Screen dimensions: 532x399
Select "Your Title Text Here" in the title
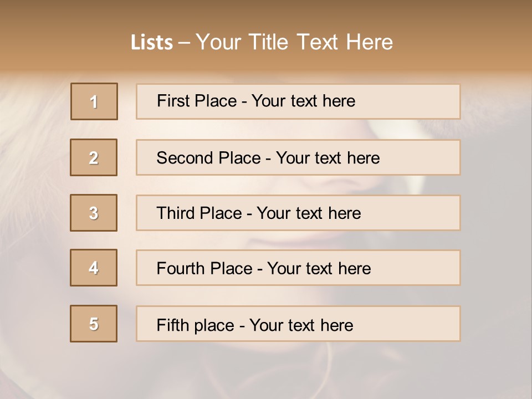294,42
